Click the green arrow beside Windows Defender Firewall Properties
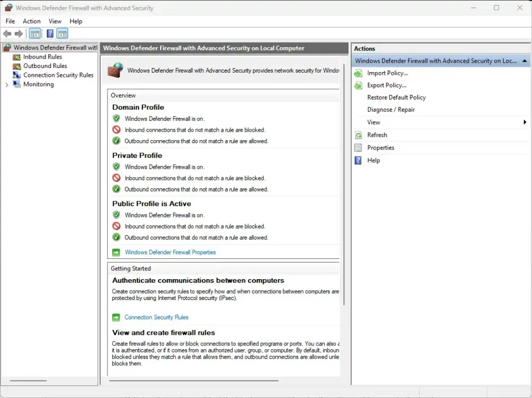 click(116, 253)
